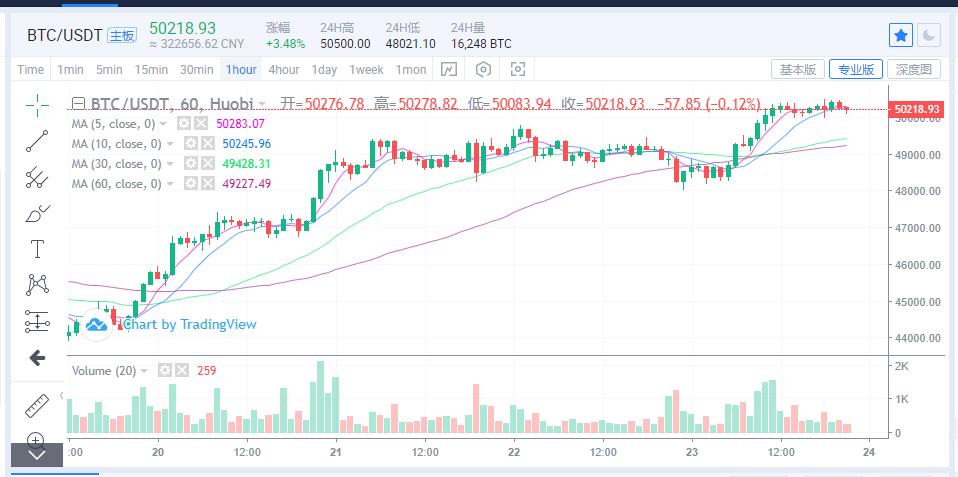This screenshot has width=958, height=477.
Task: Switch to 1mon interval
Action: [411, 70]
